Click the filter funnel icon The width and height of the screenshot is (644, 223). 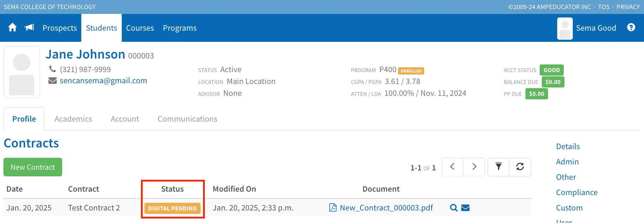[x=499, y=167]
